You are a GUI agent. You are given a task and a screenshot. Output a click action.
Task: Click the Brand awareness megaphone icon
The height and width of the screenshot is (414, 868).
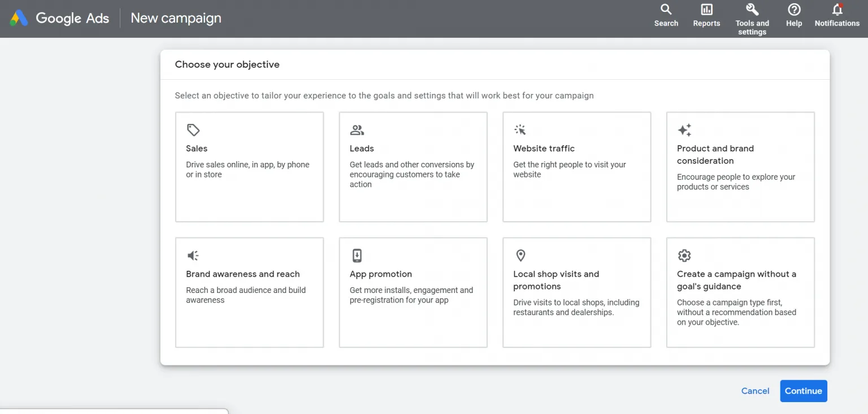click(x=193, y=256)
